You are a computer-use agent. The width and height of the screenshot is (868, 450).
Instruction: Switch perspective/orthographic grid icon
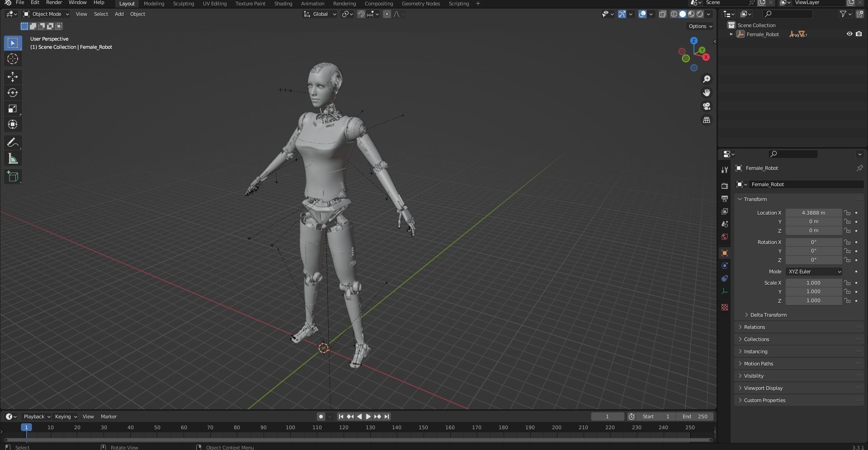[x=707, y=120]
